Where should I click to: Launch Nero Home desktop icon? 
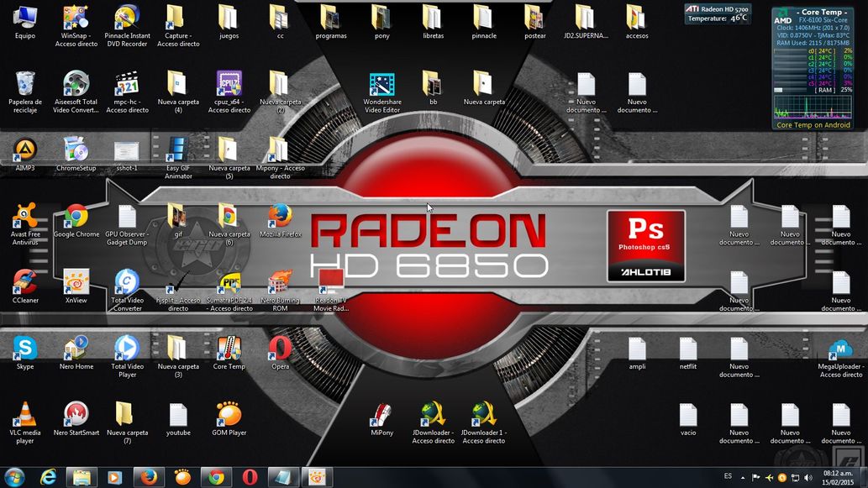76,348
